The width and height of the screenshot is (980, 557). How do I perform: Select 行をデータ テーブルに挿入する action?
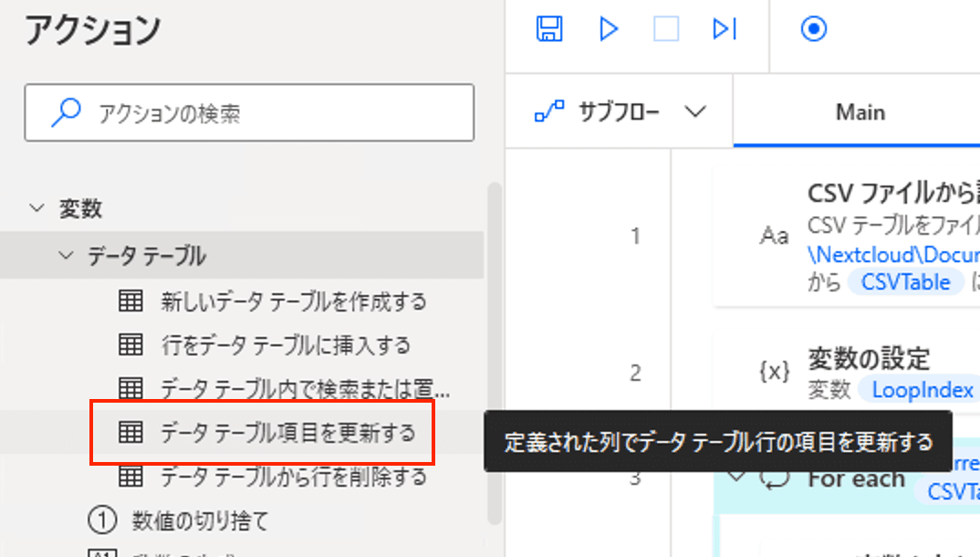click(x=285, y=345)
